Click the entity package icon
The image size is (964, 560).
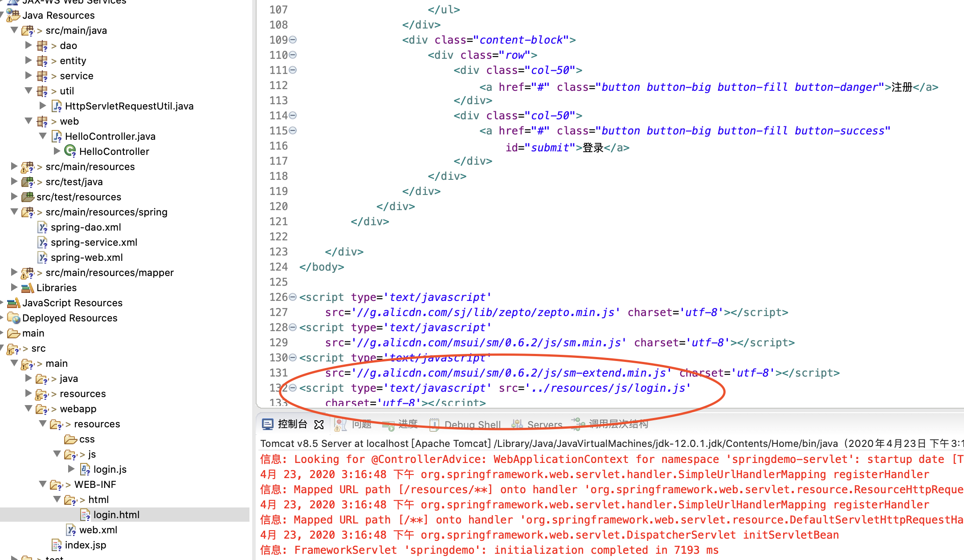click(42, 61)
